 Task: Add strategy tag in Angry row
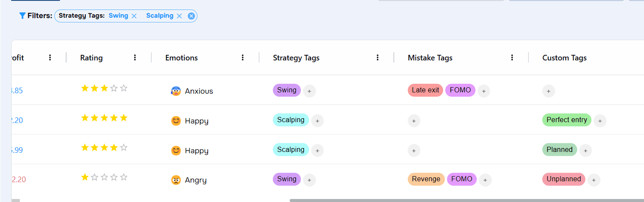[309, 180]
